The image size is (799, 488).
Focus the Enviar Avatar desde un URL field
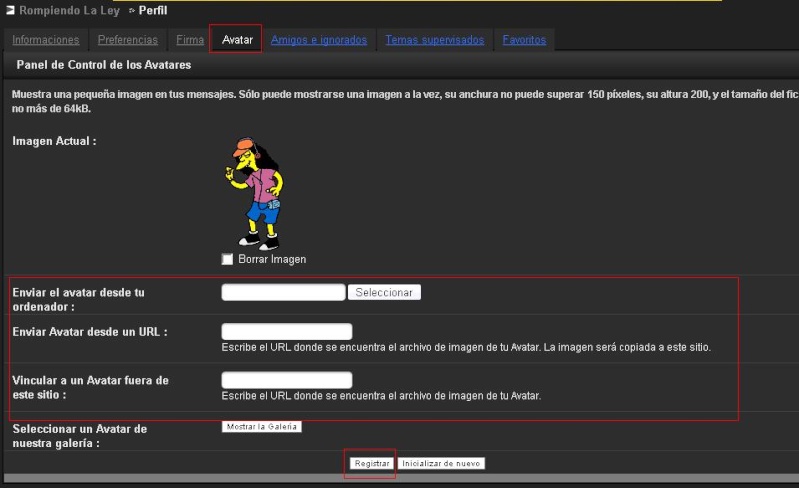(287, 331)
